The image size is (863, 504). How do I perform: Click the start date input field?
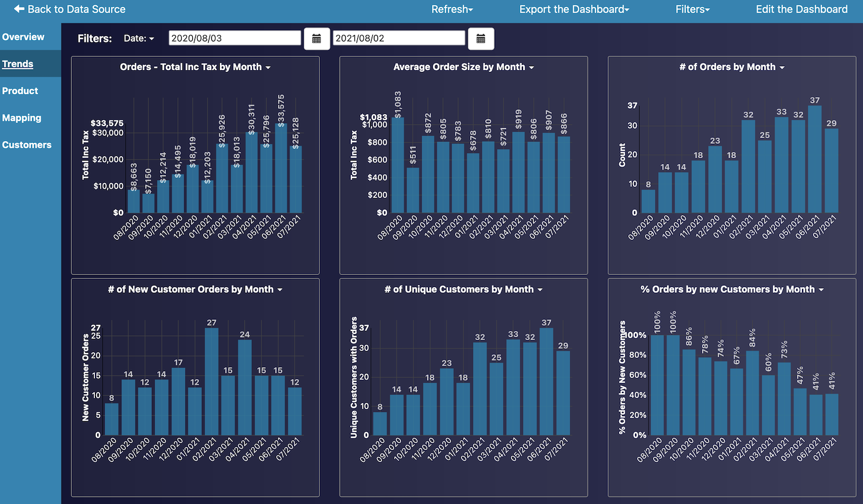[235, 38]
